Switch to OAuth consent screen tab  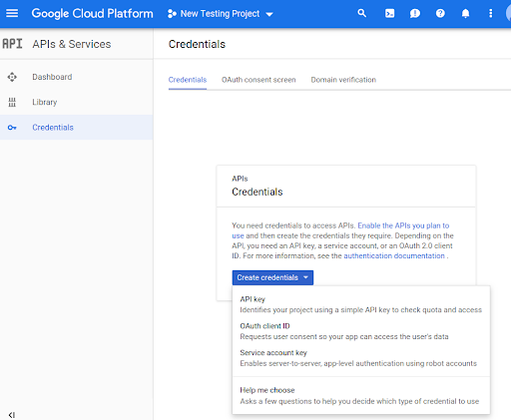[258, 80]
